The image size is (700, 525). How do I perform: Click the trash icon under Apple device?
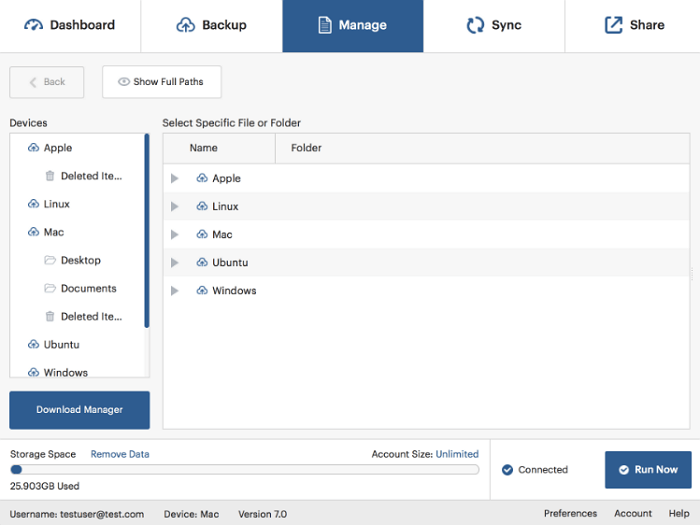pos(50,176)
